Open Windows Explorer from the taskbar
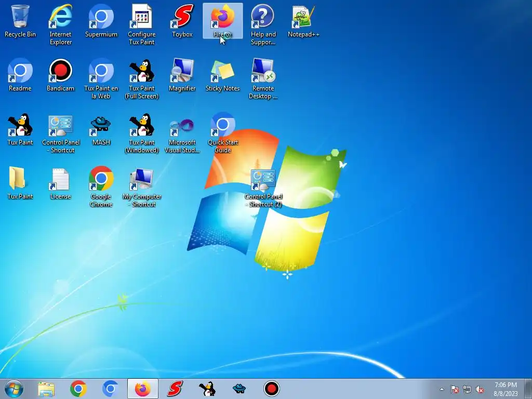532x399 pixels. 46,389
